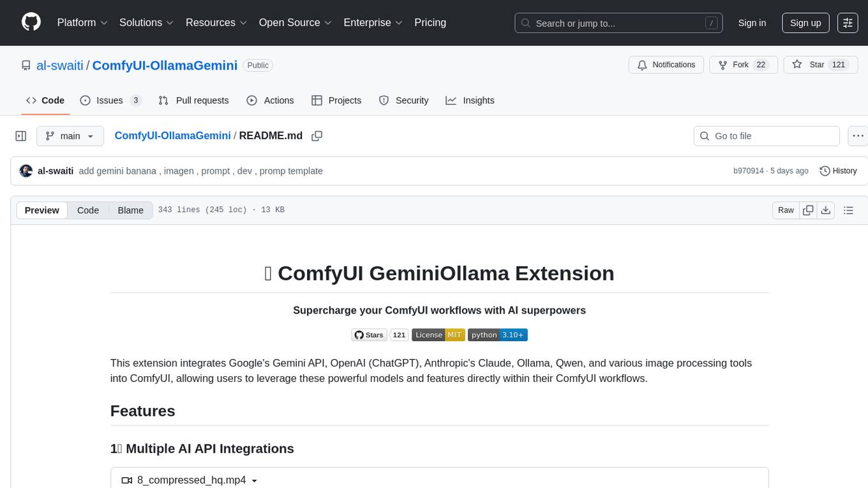Focus the Search or jump to field
The width and height of the screenshot is (868, 488).
click(618, 23)
